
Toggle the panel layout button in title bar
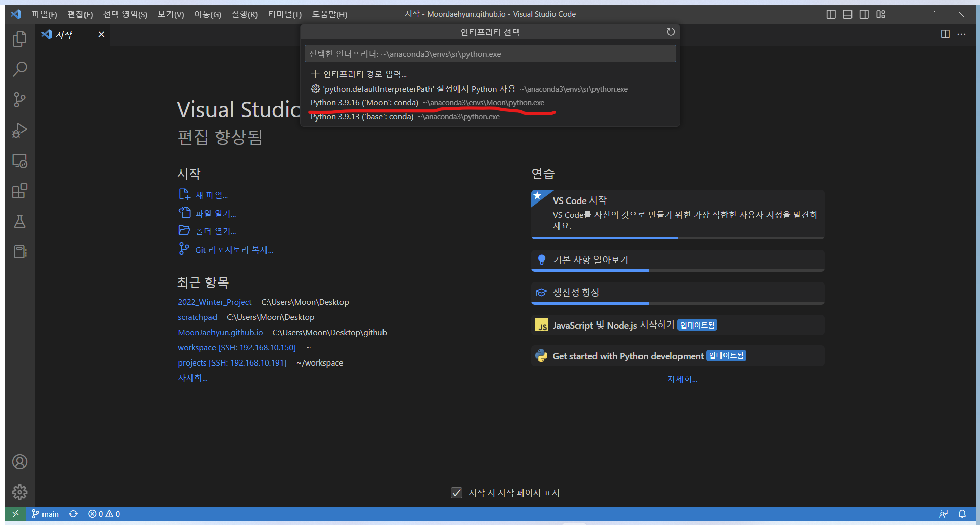847,14
